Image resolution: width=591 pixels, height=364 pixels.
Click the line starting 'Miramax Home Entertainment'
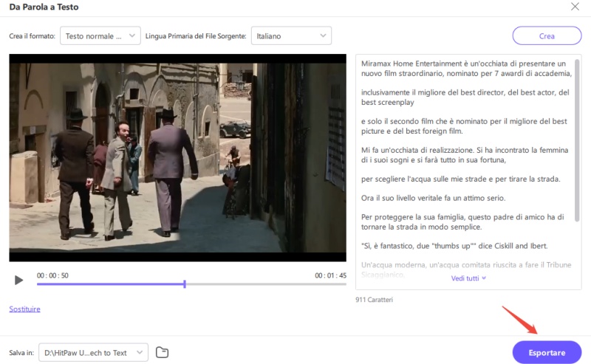click(466, 68)
